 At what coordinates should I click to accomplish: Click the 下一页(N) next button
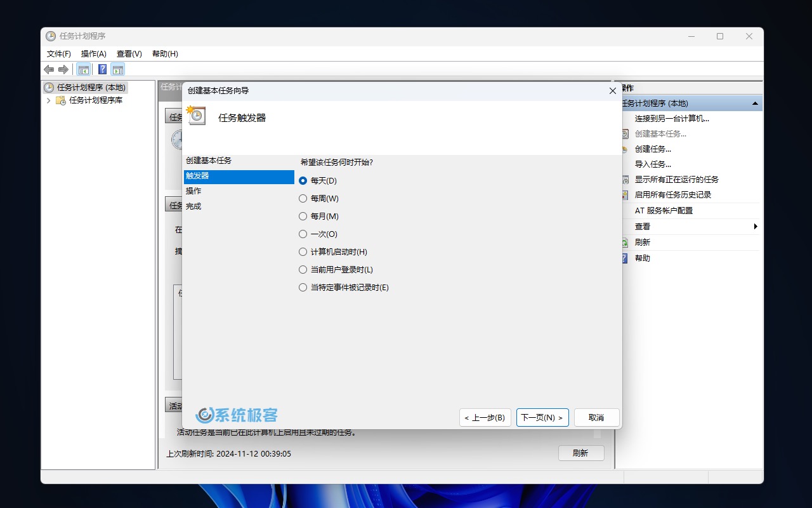542,417
